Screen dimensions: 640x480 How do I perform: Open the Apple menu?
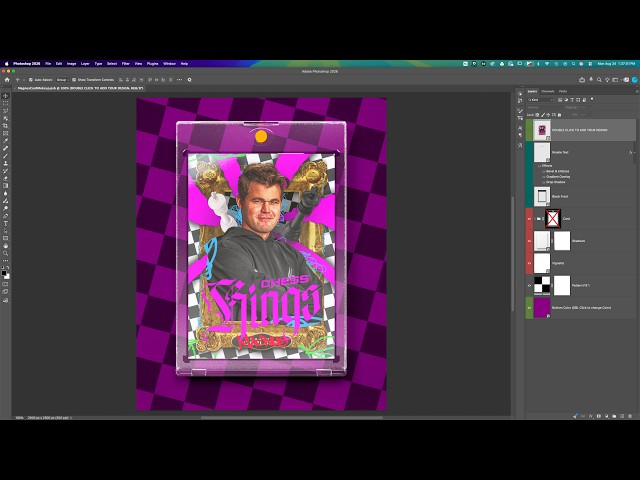tap(7, 64)
